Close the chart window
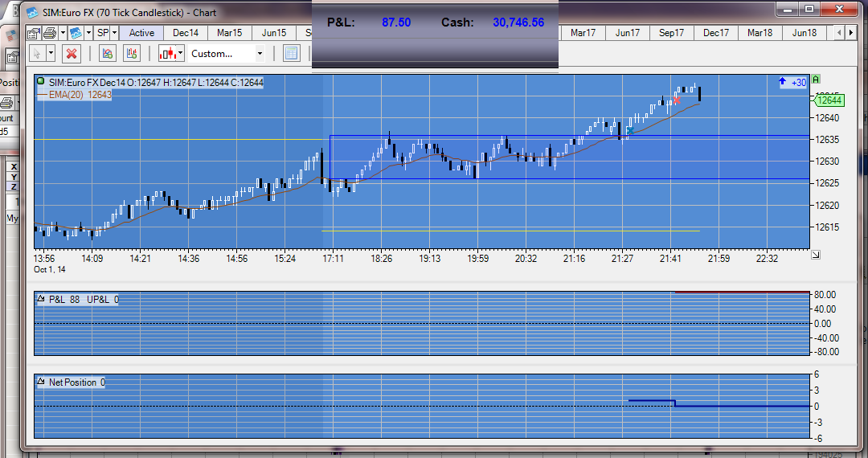This screenshot has width=868, height=458. tap(839, 10)
